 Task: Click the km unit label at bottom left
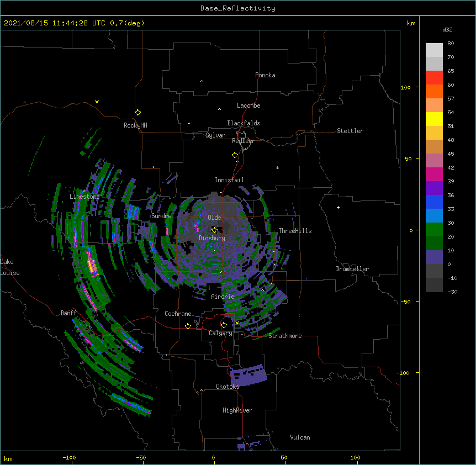point(8,458)
